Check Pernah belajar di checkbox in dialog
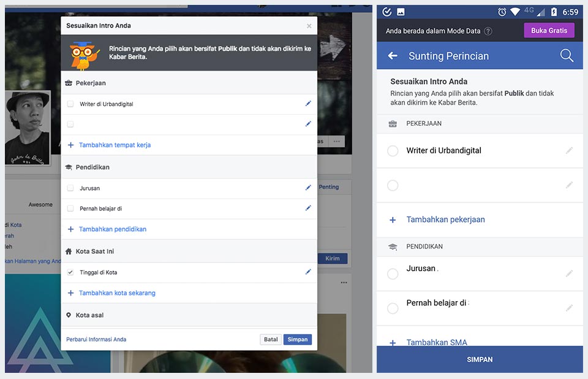Screen dimensions: 588x379 (70, 209)
